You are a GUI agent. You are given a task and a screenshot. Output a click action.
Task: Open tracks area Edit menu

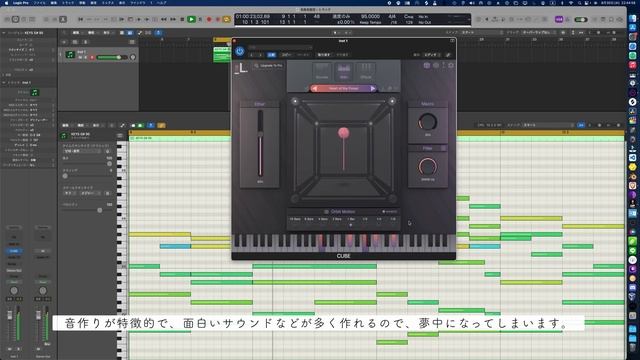(x=77, y=33)
